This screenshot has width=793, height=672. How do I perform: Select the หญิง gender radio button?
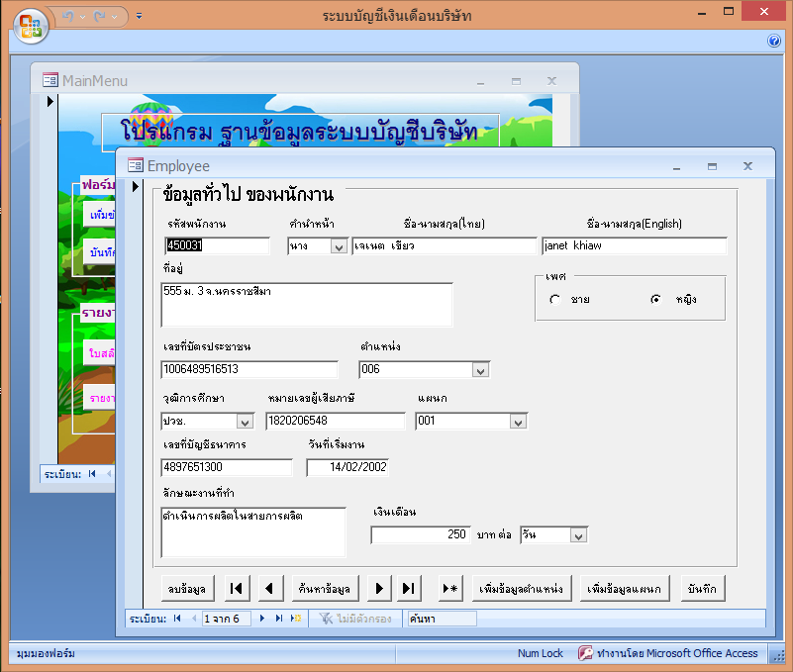point(656,299)
